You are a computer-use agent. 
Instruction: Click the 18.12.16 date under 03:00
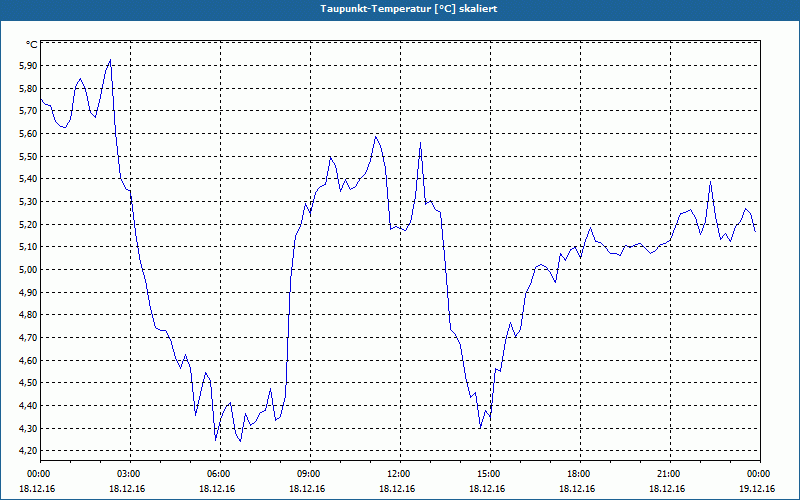pos(128,489)
